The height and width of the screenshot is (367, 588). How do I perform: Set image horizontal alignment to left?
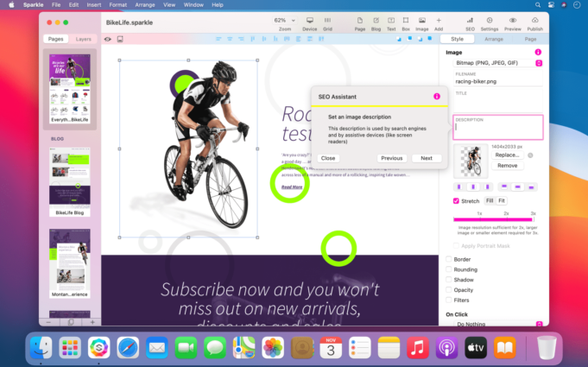[459, 187]
